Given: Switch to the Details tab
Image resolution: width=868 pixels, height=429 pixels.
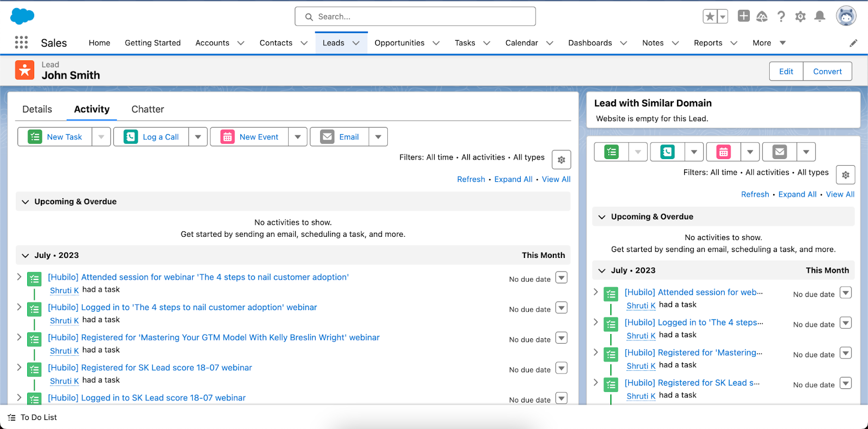Looking at the screenshot, I should [x=37, y=109].
